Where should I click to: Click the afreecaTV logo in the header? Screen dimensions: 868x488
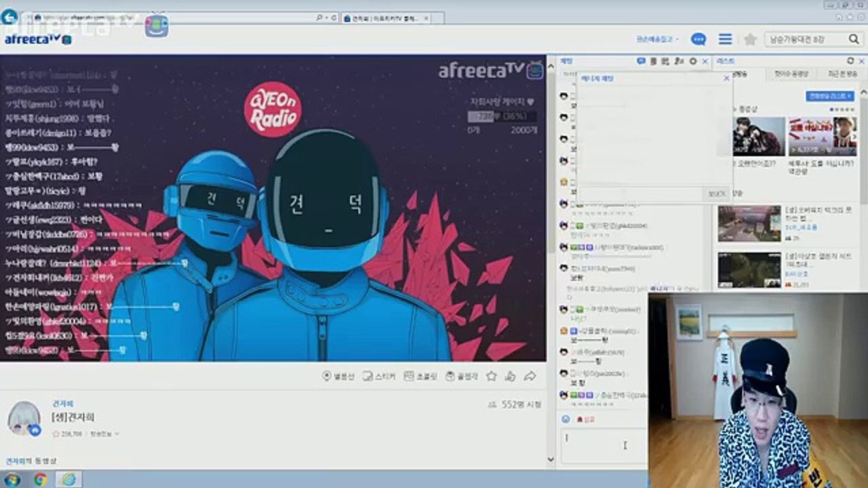pos(38,39)
